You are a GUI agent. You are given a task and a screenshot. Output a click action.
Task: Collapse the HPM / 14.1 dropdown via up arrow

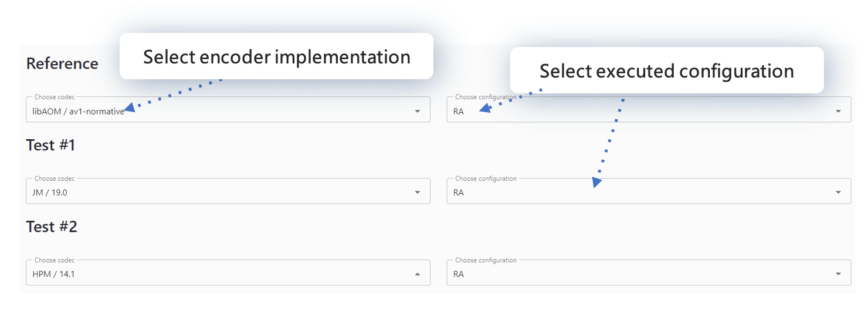click(418, 274)
